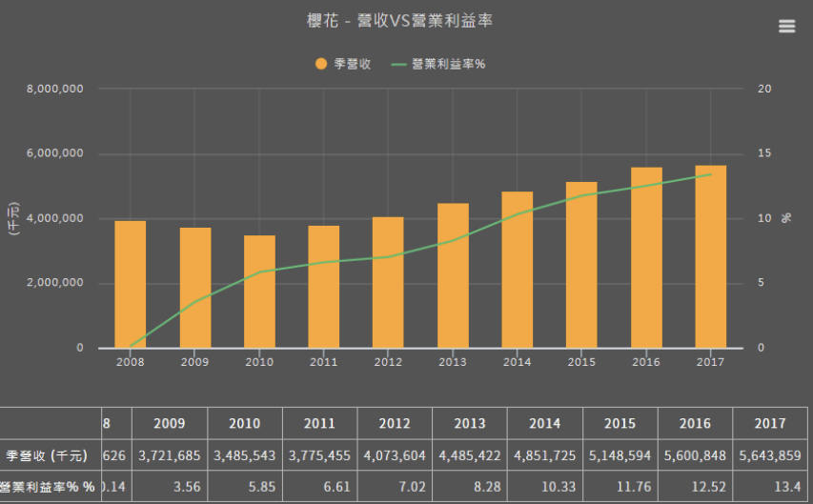Click the 15 label on right axis

click(x=764, y=153)
